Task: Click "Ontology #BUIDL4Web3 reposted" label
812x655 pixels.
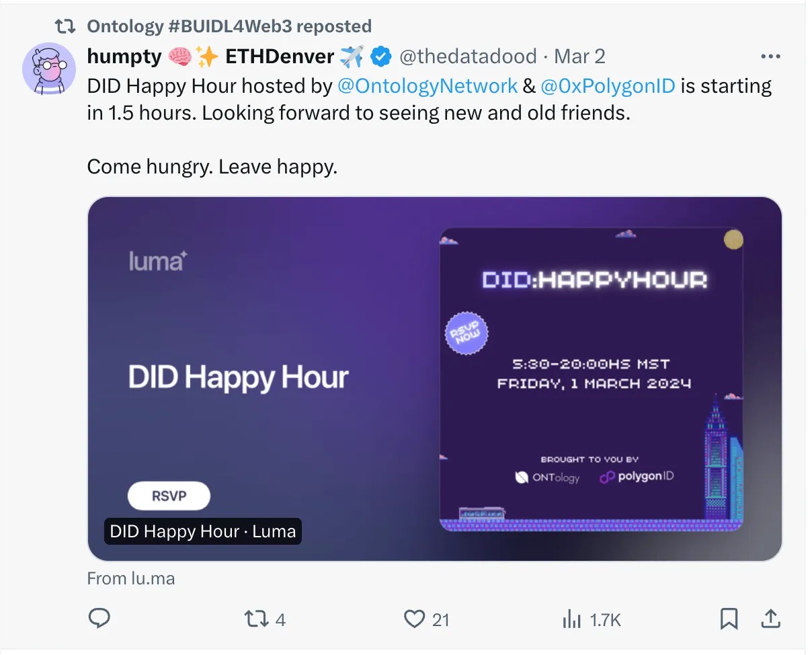Action: click(x=229, y=26)
